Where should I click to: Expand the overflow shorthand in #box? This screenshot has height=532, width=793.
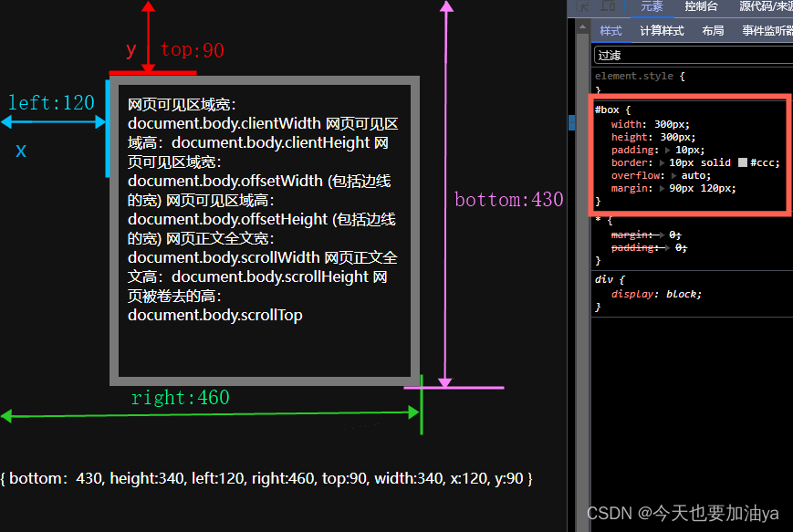point(673,175)
